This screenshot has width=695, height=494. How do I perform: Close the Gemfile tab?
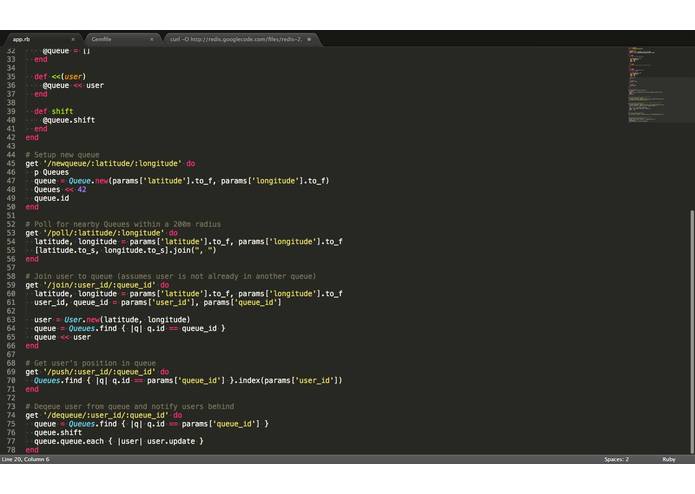[152, 39]
